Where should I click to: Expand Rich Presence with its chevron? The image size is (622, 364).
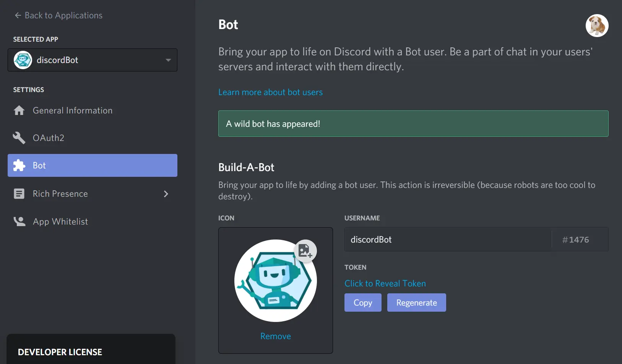click(166, 194)
